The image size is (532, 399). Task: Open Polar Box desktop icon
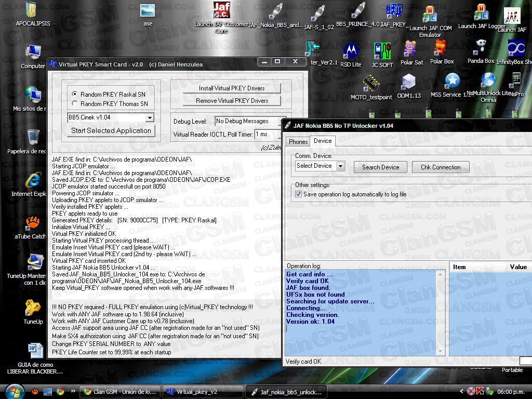[x=441, y=48]
